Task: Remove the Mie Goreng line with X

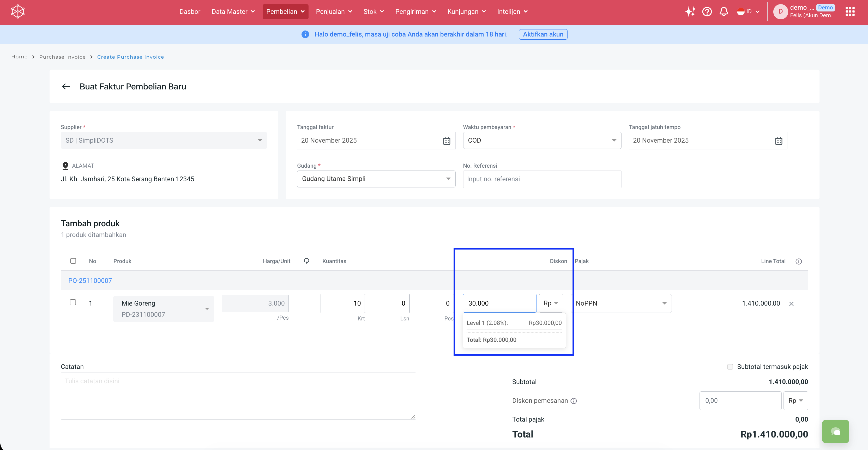Action: (791, 304)
